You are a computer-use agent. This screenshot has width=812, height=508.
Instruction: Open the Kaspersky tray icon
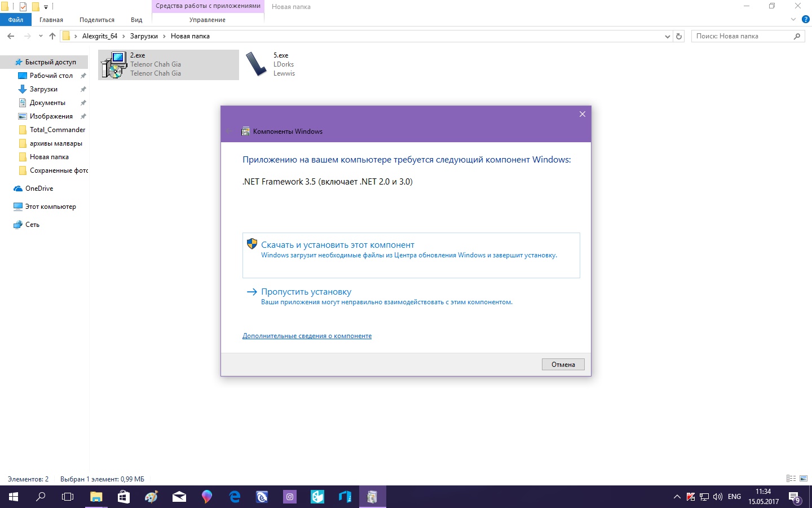(691, 497)
